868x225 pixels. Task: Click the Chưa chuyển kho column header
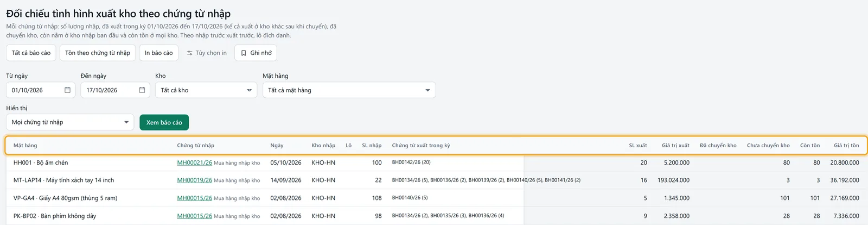click(x=768, y=146)
